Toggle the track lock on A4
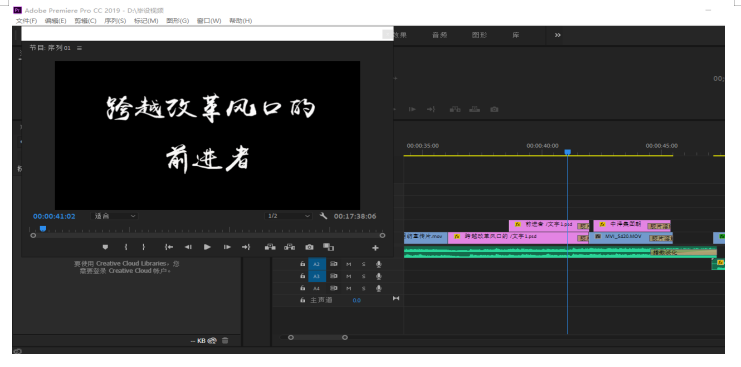The image size is (741, 367). point(302,288)
